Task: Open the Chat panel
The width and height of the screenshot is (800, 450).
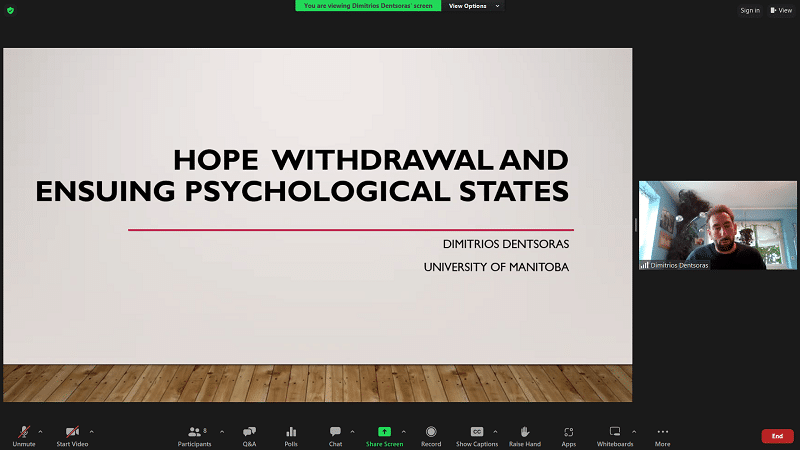Action: coord(335,434)
